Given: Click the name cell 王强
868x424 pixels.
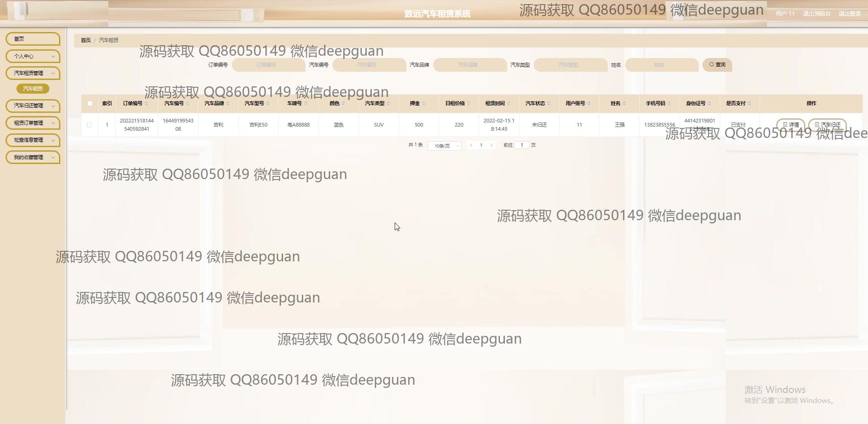Looking at the screenshot, I should 620,125.
